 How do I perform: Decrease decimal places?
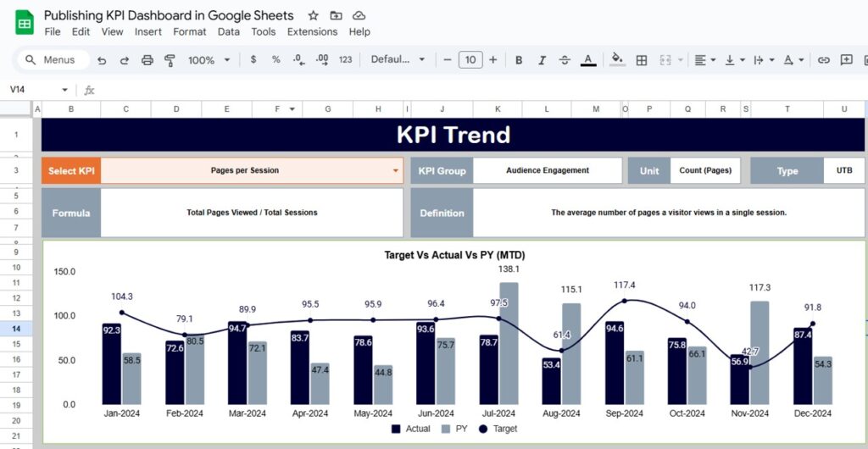coord(299,59)
